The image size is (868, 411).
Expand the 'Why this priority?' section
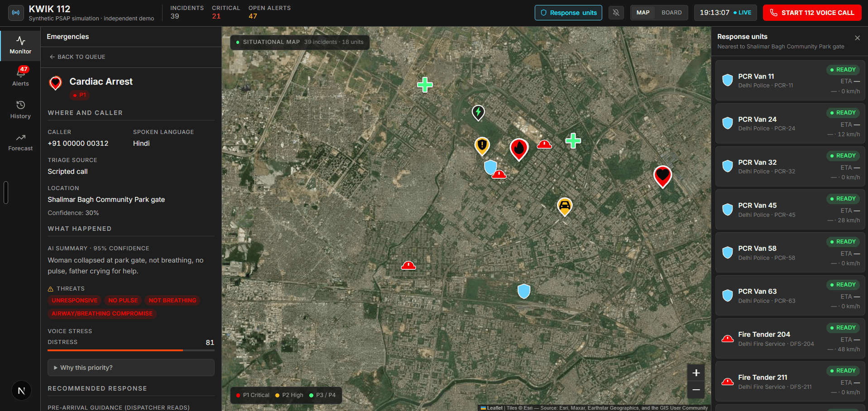[x=131, y=368]
